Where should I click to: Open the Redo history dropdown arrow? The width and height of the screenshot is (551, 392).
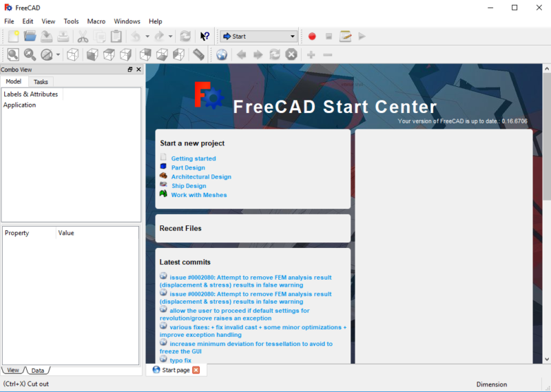tap(170, 37)
